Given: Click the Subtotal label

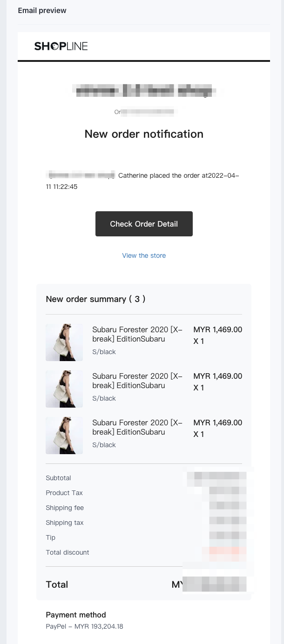Looking at the screenshot, I should [x=58, y=478].
